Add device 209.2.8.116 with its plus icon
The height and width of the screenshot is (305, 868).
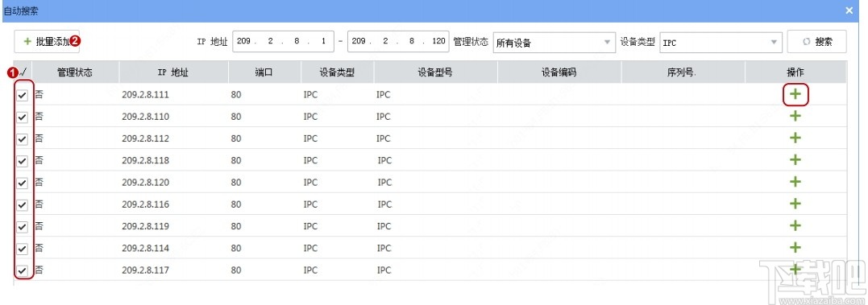(795, 204)
